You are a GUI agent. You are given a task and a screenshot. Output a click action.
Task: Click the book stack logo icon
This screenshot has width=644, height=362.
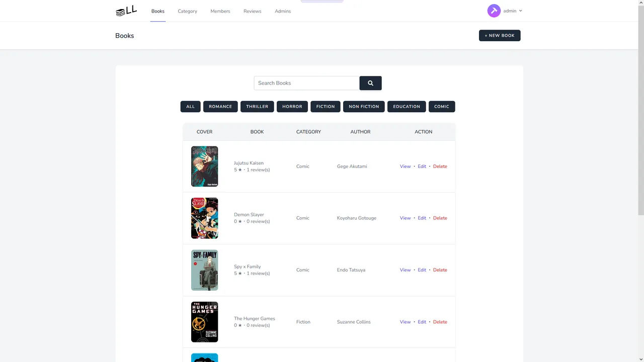126,11
